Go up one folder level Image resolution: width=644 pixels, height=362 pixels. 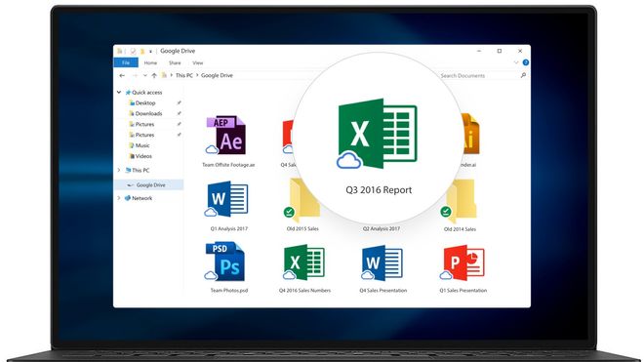[x=154, y=75]
